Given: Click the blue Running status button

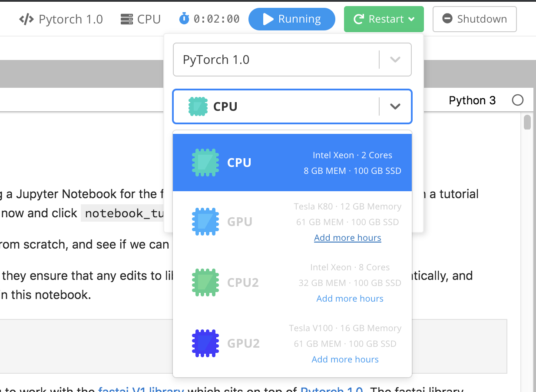Looking at the screenshot, I should point(291,19).
